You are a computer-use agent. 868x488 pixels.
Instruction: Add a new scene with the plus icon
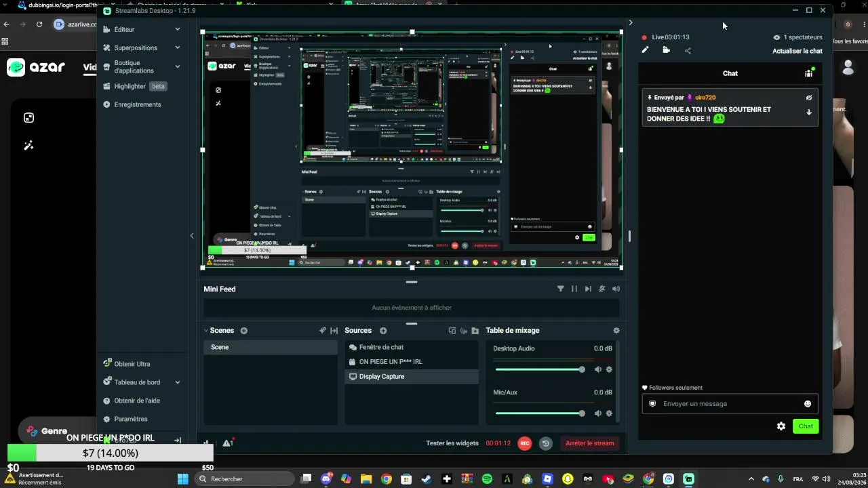pos(244,331)
